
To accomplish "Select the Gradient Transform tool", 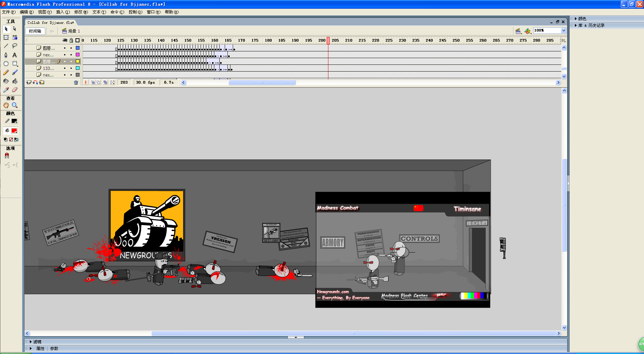I will [14, 37].
